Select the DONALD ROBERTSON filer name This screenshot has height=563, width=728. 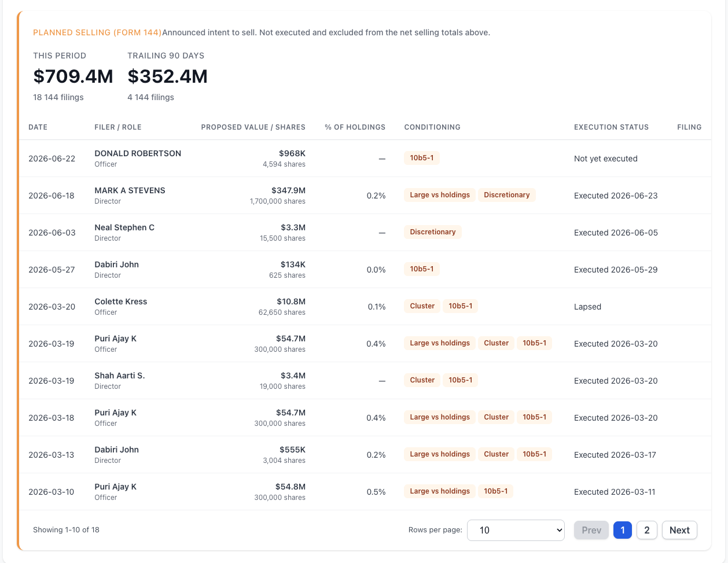[x=138, y=153]
